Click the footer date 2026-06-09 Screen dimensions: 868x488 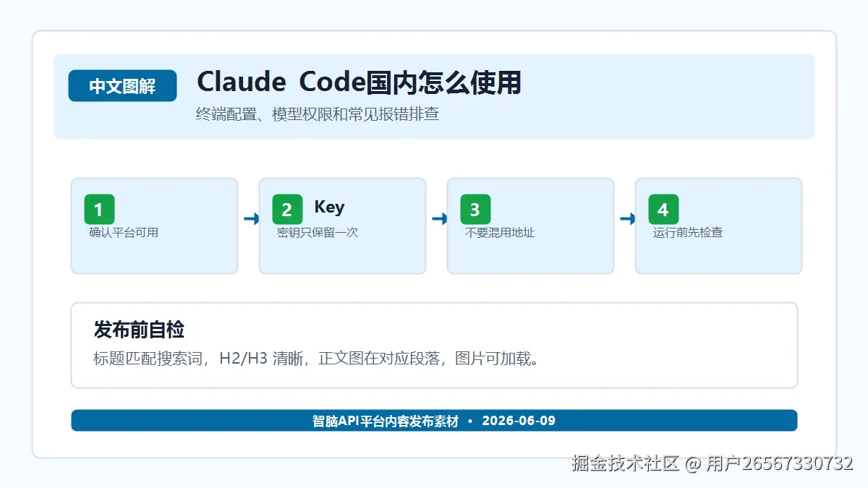[x=519, y=421]
